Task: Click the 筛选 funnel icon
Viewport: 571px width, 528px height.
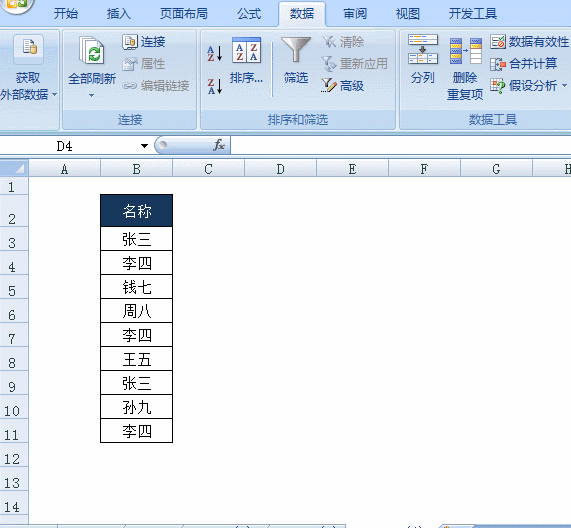Action: [x=296, y=50]
